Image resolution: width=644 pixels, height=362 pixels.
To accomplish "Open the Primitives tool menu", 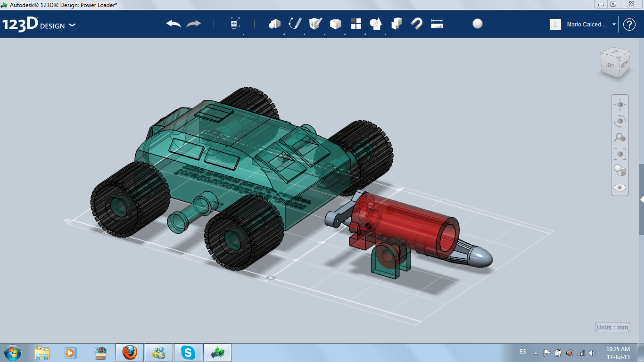I will click(275, 24).
